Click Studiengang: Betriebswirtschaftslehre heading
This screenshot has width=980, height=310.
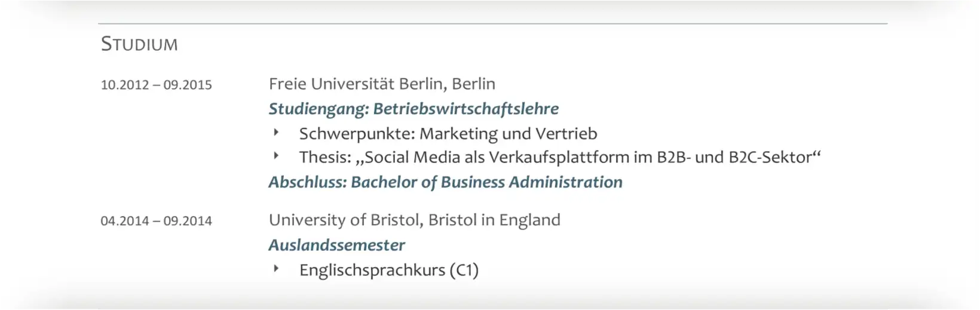click(414, 109)
